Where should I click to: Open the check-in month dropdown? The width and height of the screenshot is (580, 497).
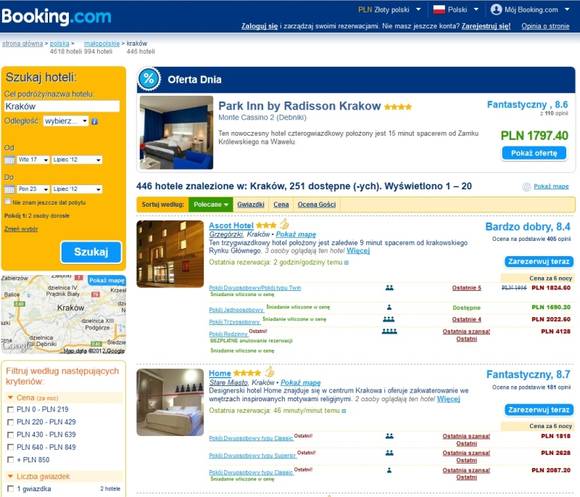(x=77, y=160)
